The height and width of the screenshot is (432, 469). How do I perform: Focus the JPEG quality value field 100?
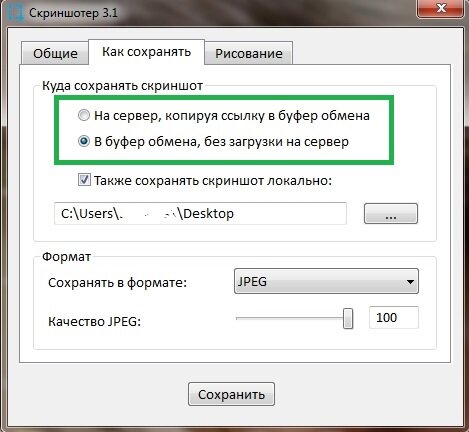[394, 318]
